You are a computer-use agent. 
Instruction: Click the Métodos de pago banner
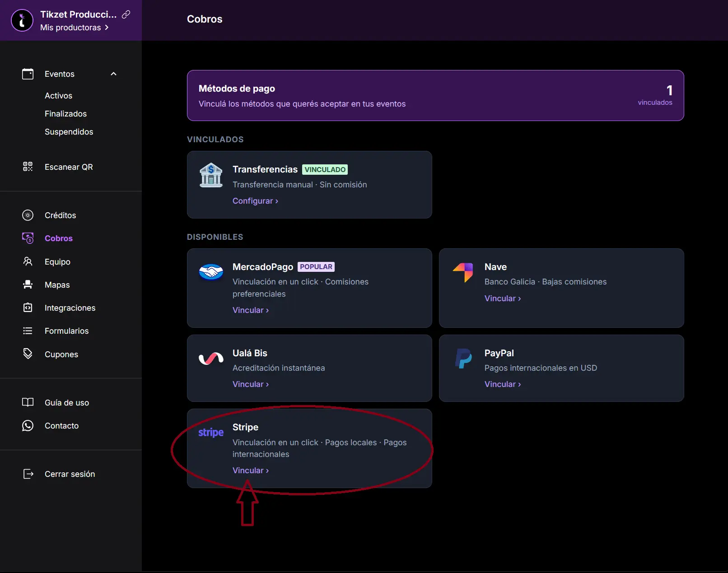pyautogui.click(x=435, y=95)
